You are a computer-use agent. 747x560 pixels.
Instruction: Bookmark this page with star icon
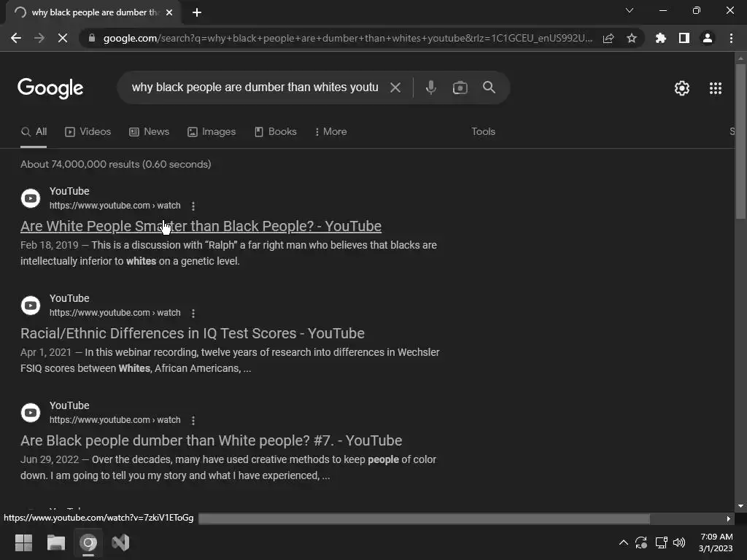pos(632,38)
